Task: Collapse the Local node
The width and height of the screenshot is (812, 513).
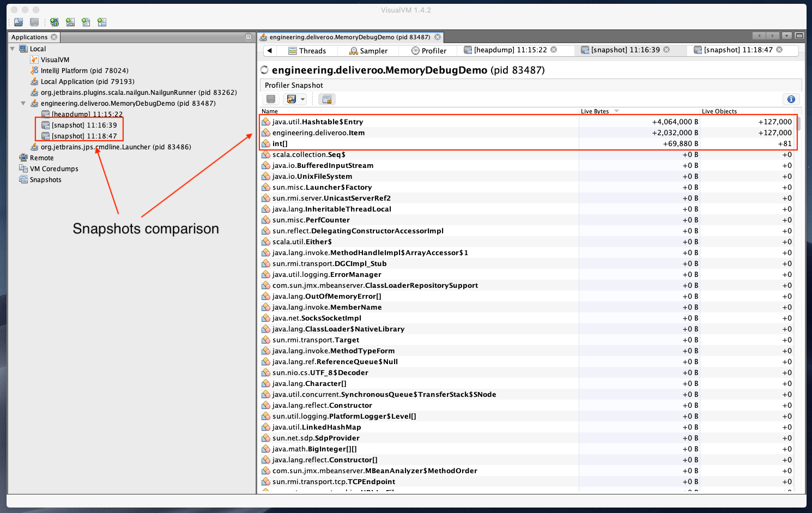Action: pos(13,49)
